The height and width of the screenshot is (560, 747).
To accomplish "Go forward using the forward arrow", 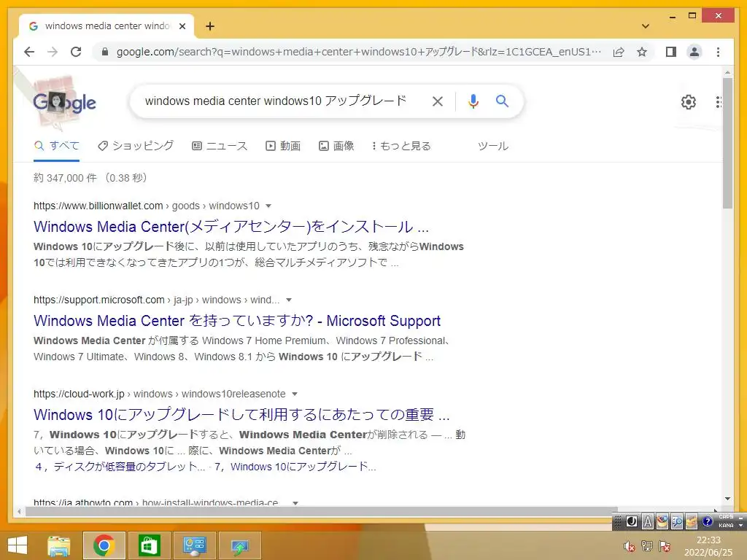I will point(53,52).
